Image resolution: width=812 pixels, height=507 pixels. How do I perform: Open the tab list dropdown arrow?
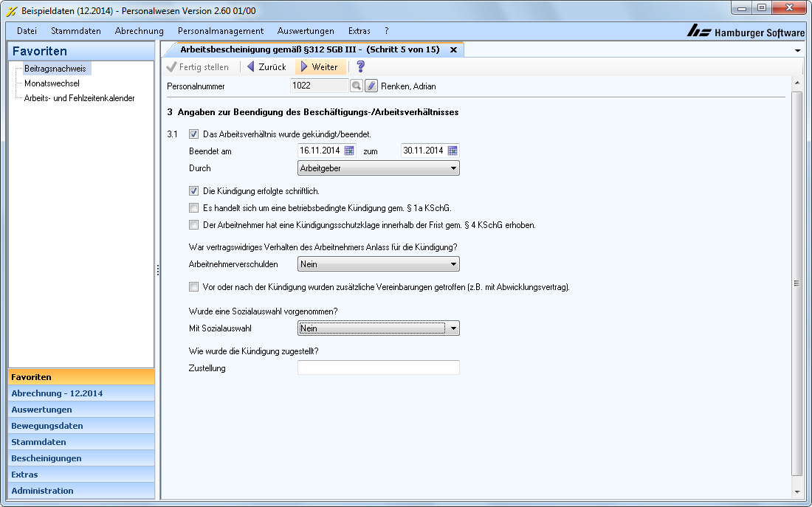point(798,50)
